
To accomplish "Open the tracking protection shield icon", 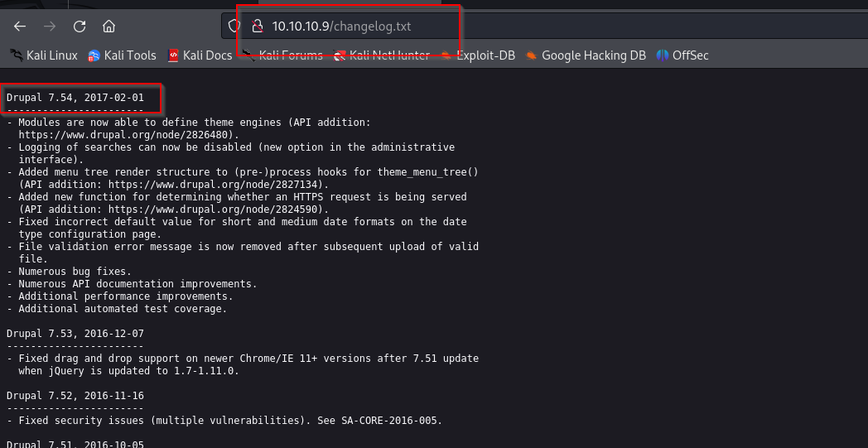I will [235, 26].
